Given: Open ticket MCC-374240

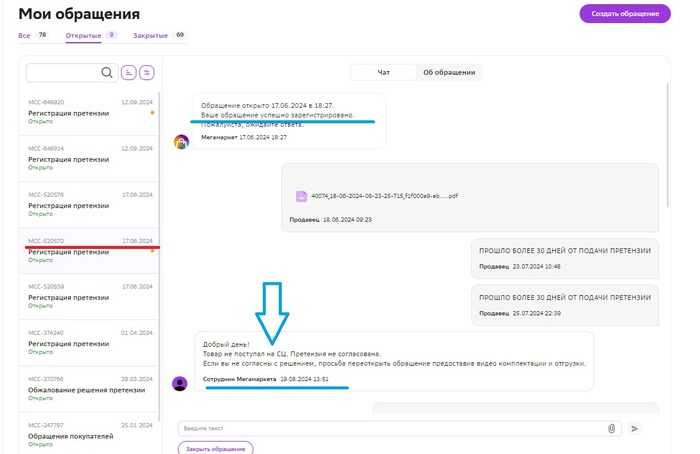Looking at the screenshot, I should (x=89, y=342).
